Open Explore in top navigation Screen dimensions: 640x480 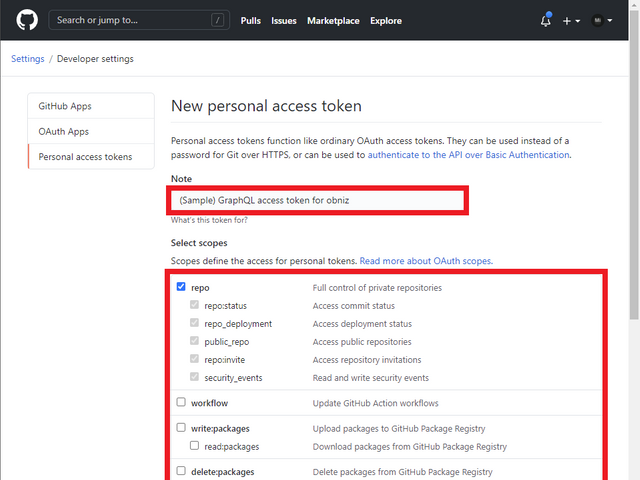[386, 21]
